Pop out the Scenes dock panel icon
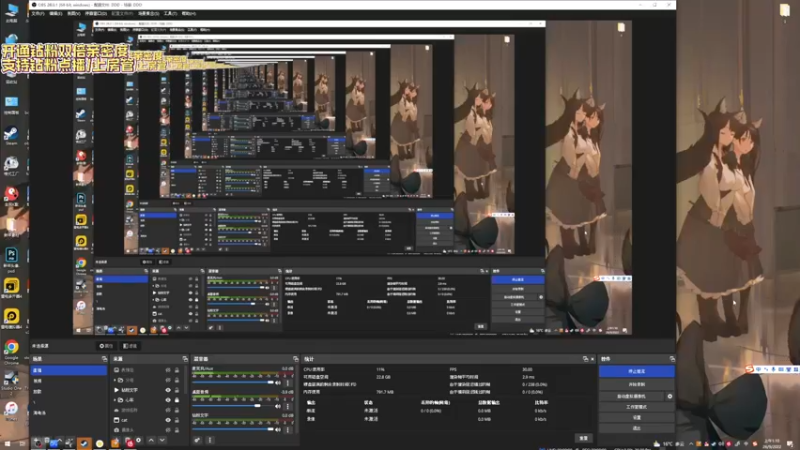 104,359
